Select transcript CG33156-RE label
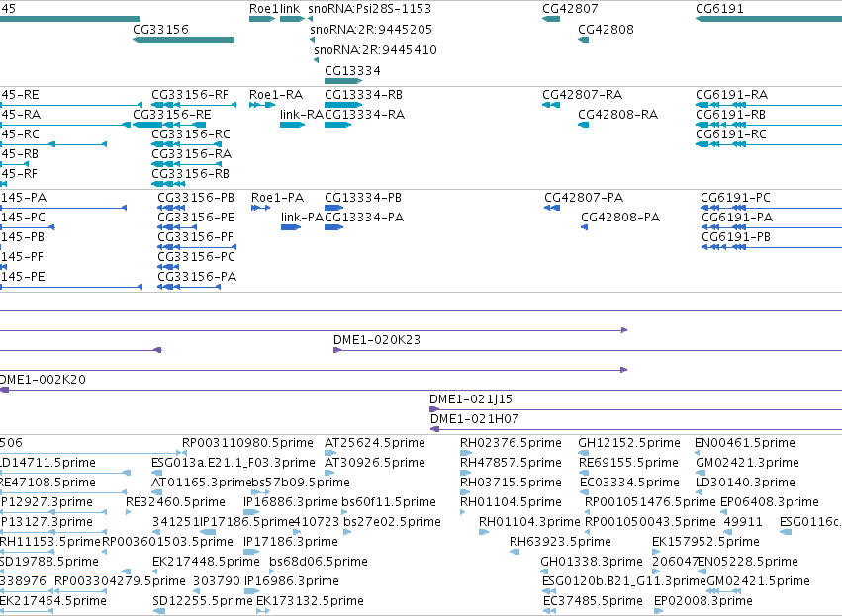Image resolution: width=842 pixels, height=616 pixels. (172, 115)
